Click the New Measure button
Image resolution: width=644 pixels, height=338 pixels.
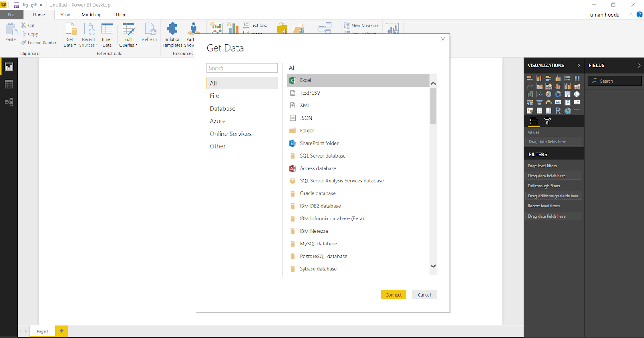pos(361,25)
